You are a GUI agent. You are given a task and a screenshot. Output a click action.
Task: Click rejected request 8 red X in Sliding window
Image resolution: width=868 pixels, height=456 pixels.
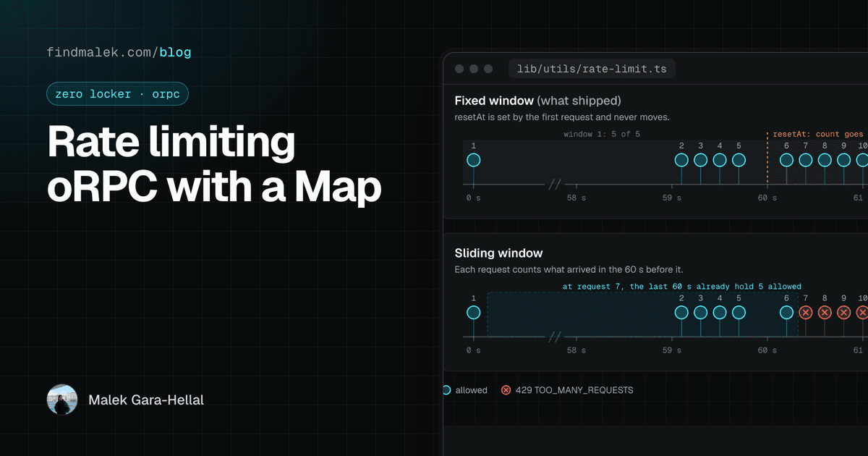(825, 313)
